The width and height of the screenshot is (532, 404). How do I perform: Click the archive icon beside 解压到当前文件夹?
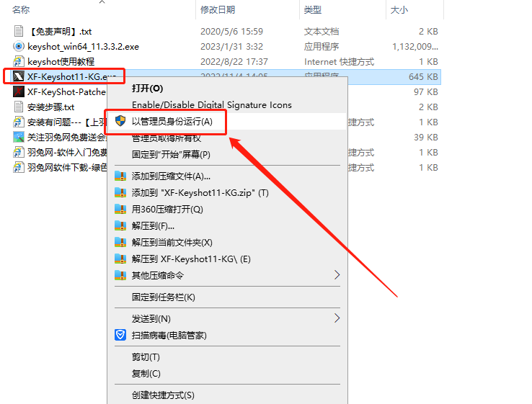(120, 243)
